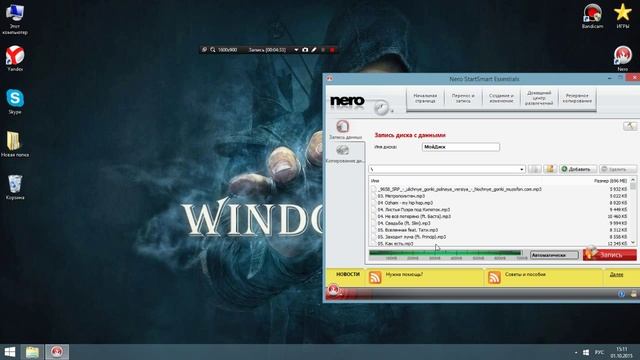Click Bandicam red stop recording button
Image resolution: width=640 pixels, height=360 pixels.
coord(332,50)
